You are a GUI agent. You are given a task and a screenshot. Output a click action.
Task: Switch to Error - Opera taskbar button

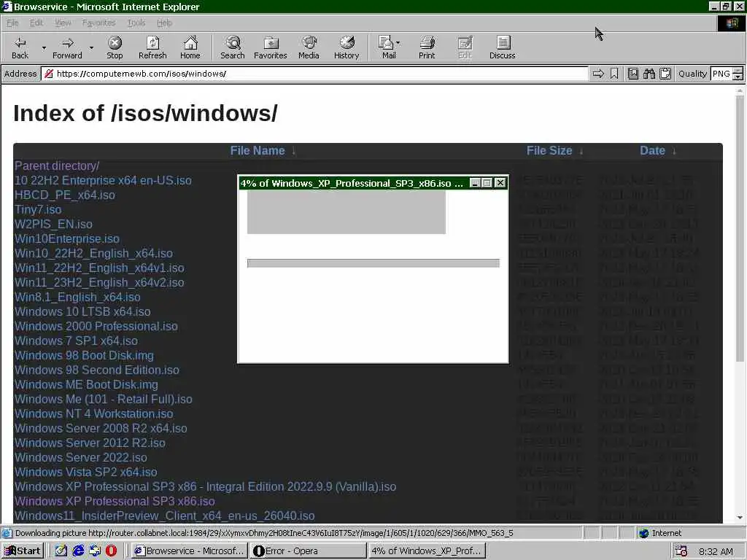[x=308, y=551]
